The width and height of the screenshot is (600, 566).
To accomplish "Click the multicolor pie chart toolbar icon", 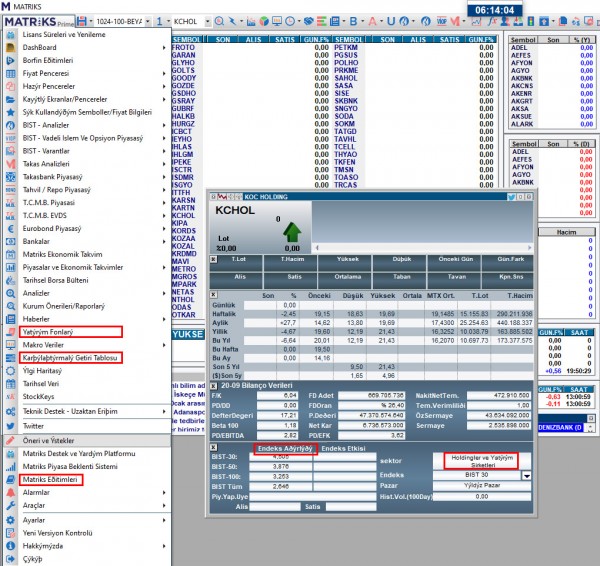I will coord(264,21).
